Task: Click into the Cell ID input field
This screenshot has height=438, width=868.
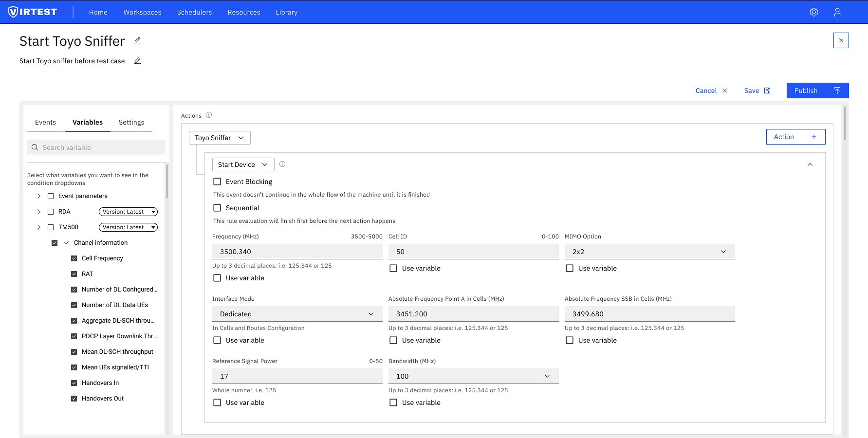Action: coord(473,251)
